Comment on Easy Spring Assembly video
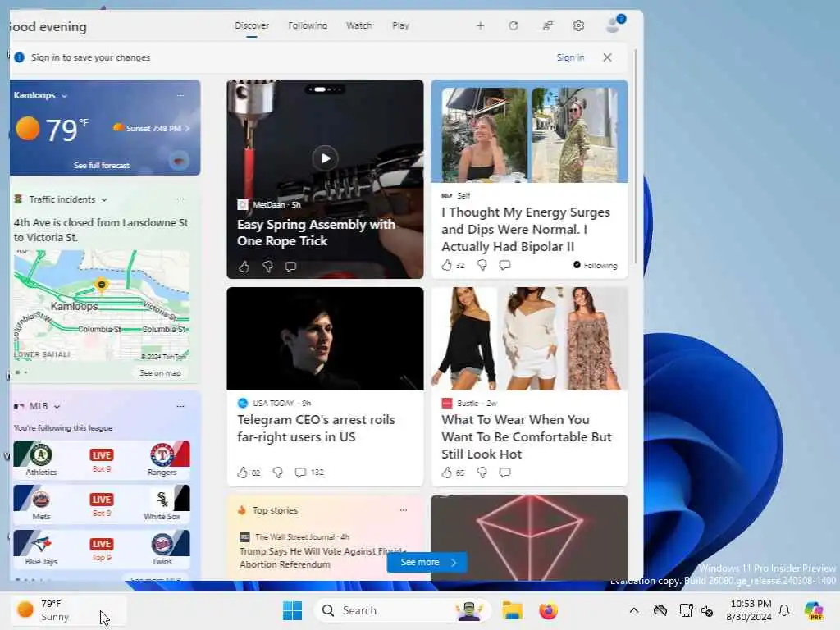Image resolution: width=840 pixels, height=630 pixels. point(290,267)
